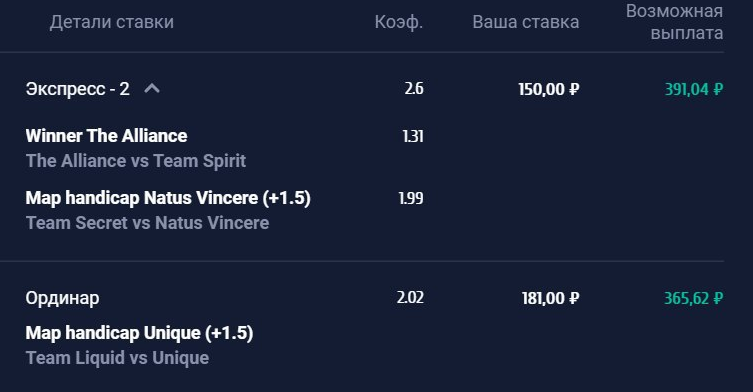Click the 2.6 express coefficient
Viewport: 753px width, 392px height.
[x=414, y=88]
